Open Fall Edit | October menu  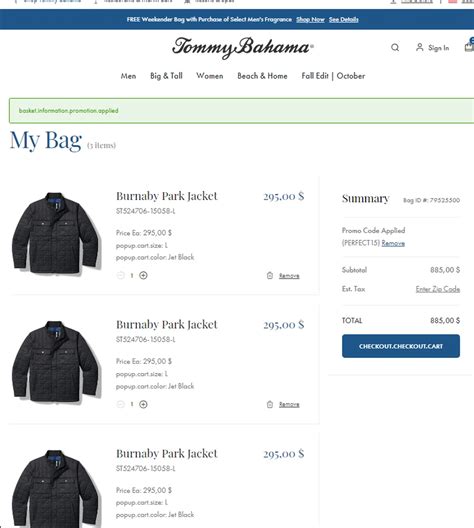point(333,76)
